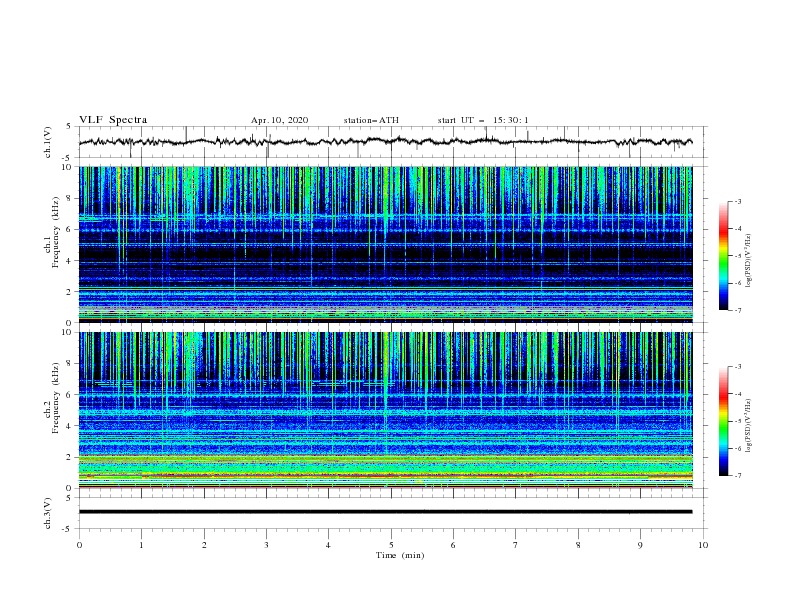The width and height of the screenshot is (792, 612).
Task: Click the ch.1 spectrogram panel
Action: tap(385, 244)
